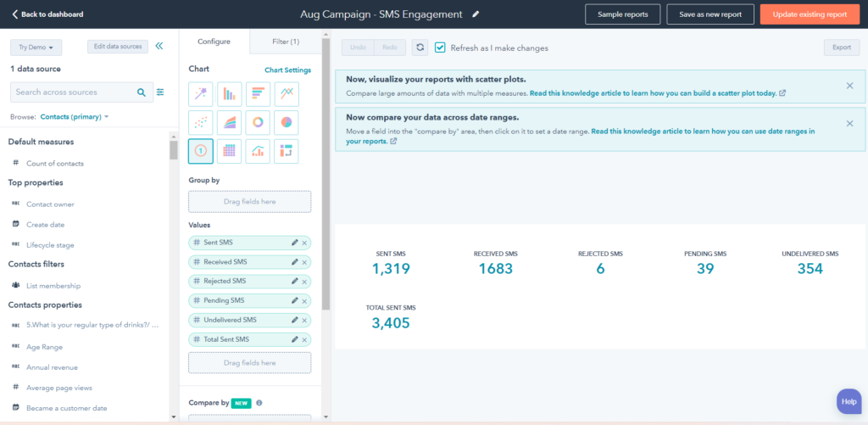Click the pencil icon to rename report

(476, 14)
